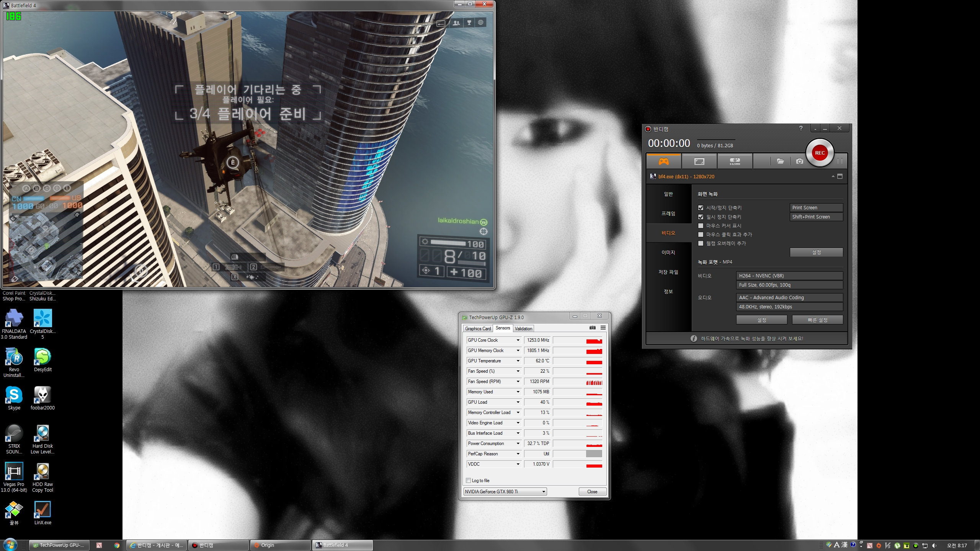
Task: Click Close button in GPU-Z
Action: click(x=592, y=492)
